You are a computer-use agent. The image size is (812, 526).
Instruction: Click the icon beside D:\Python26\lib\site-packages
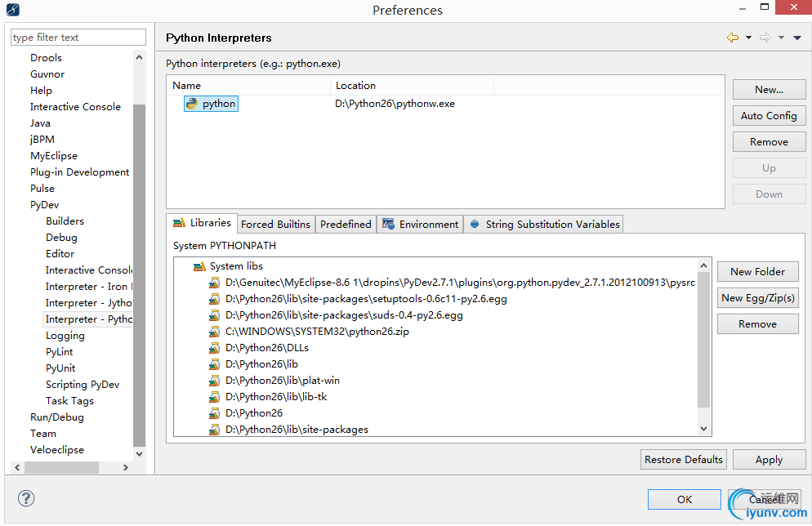click(214, 430)
